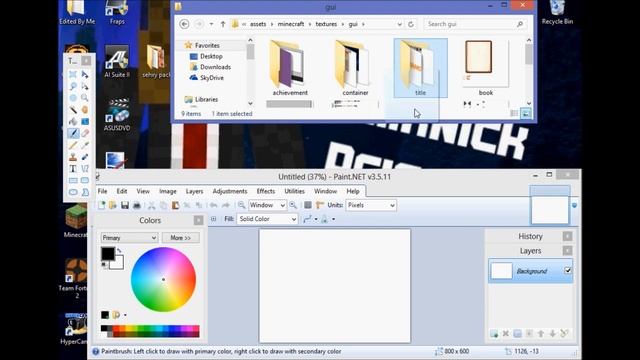Open the Primary color selector dropdown
The width and height of the screenshot is (640, 360).
click(x=129, y=238)
